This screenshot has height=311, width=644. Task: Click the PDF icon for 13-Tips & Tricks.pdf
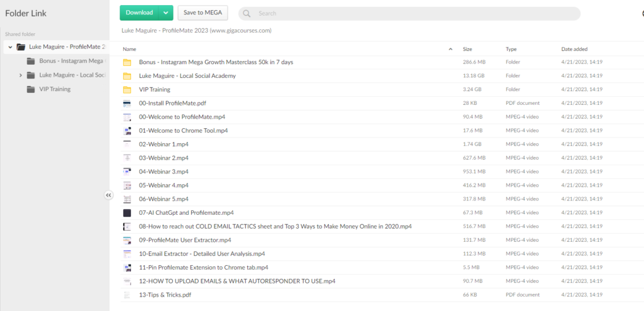[127, 295]
